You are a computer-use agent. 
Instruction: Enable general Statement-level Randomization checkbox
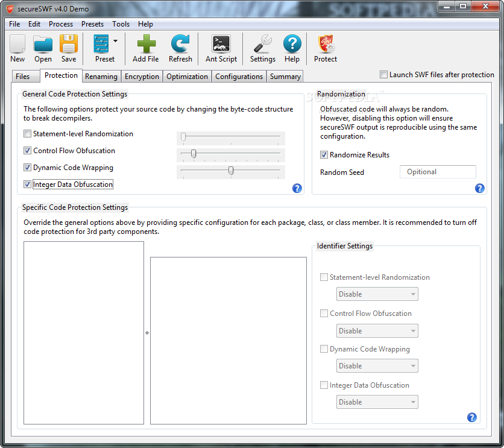(x=27, y=134)
